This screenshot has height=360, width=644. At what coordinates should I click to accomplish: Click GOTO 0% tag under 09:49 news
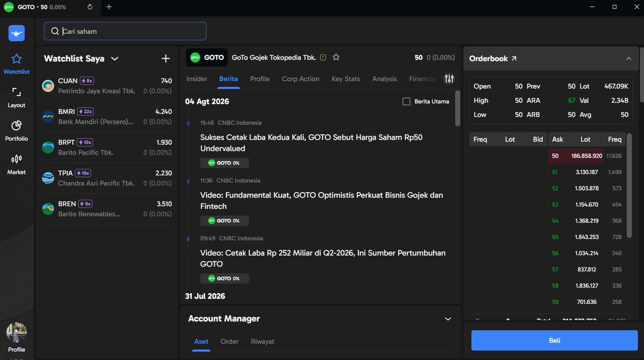click(x=224, y=279)
